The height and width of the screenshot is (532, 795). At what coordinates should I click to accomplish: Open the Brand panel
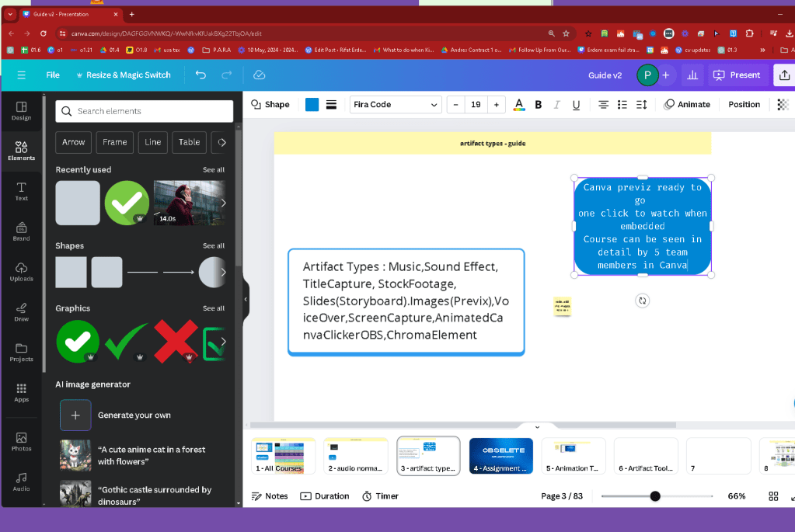pyautogui.click(x=21, y=231)
